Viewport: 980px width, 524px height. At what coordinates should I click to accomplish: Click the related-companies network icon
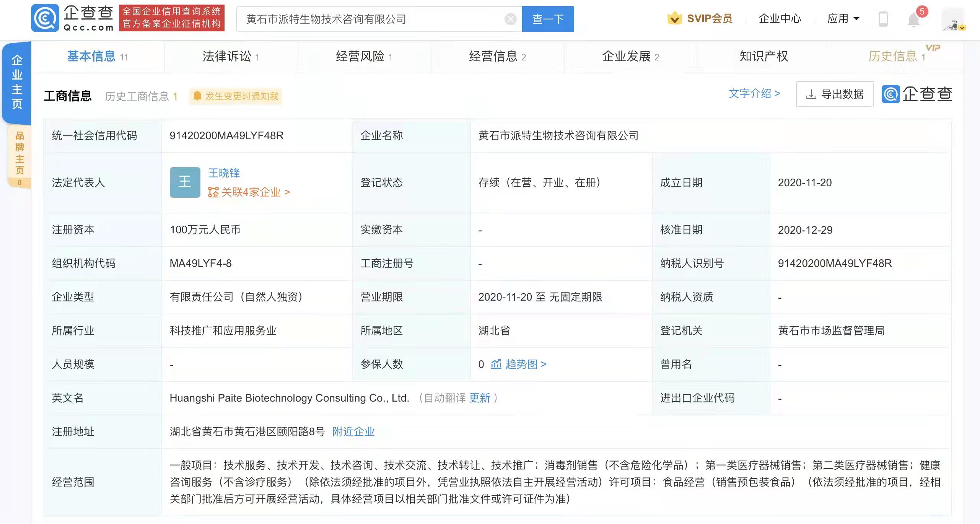213,192
